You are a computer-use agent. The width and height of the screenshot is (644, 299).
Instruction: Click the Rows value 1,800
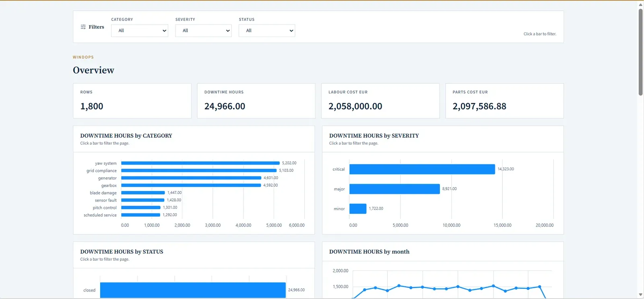(x=92, y=106)
